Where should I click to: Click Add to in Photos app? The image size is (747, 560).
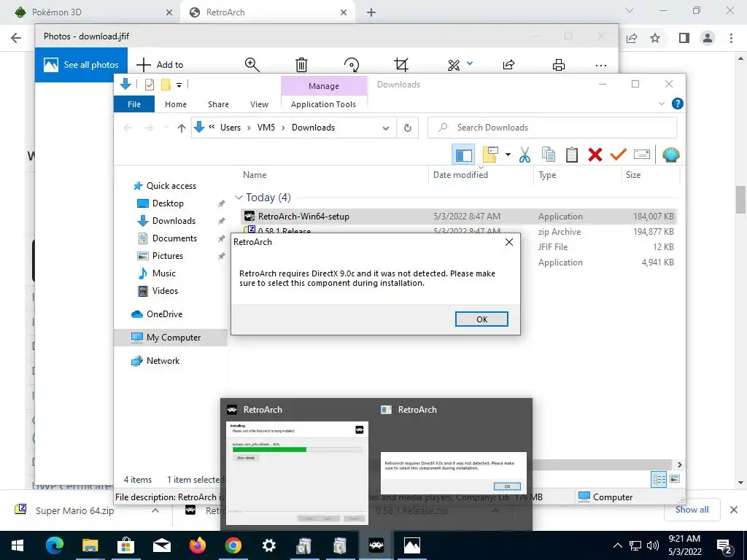coord(160,65)
